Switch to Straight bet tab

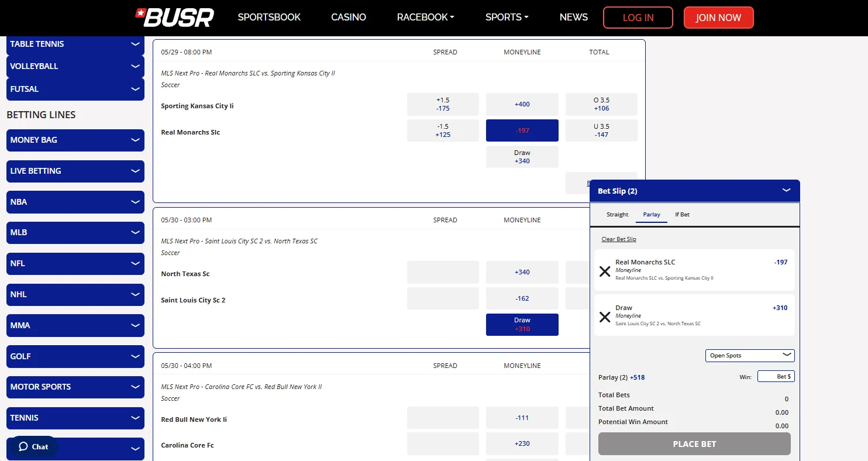tap(617, 215)
